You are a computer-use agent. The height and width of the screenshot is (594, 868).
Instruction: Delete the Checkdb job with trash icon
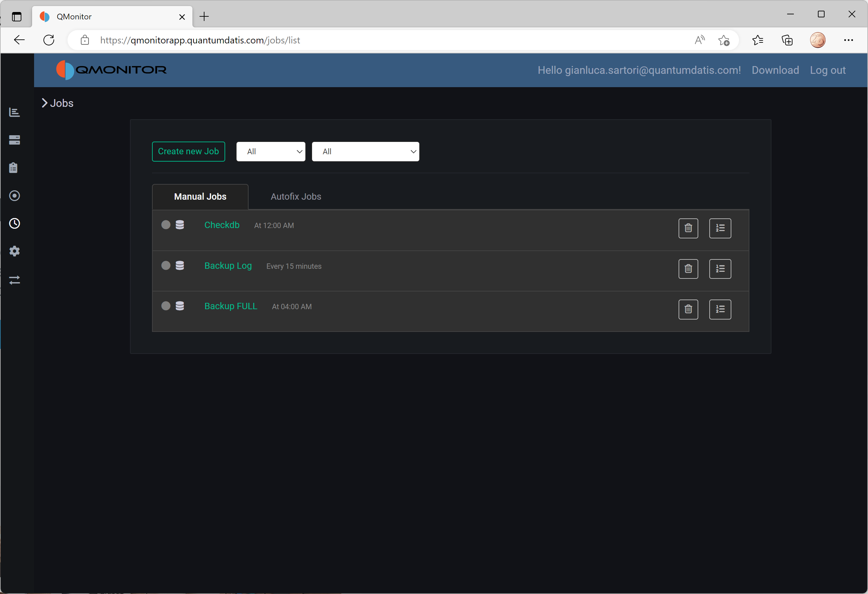coord(688,228)
